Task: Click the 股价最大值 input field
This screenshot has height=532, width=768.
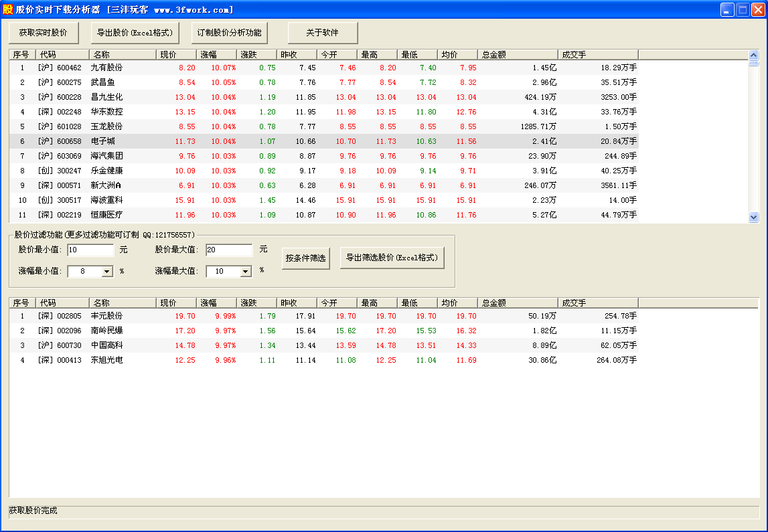Action: point(228,250)
